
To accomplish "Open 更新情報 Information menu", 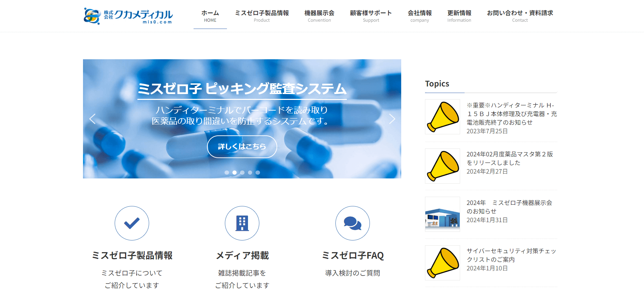I will [x=459, y=16].
